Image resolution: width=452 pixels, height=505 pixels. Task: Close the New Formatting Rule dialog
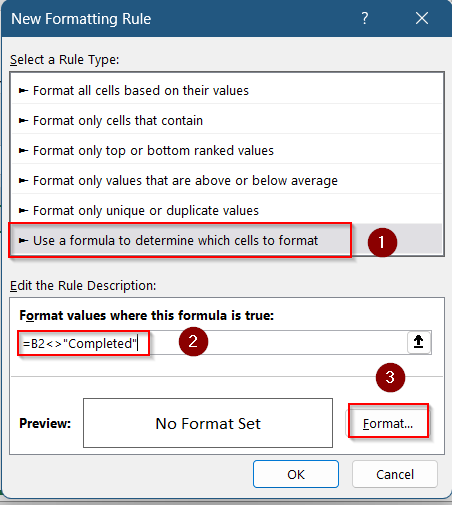click(x=422, y=18)
